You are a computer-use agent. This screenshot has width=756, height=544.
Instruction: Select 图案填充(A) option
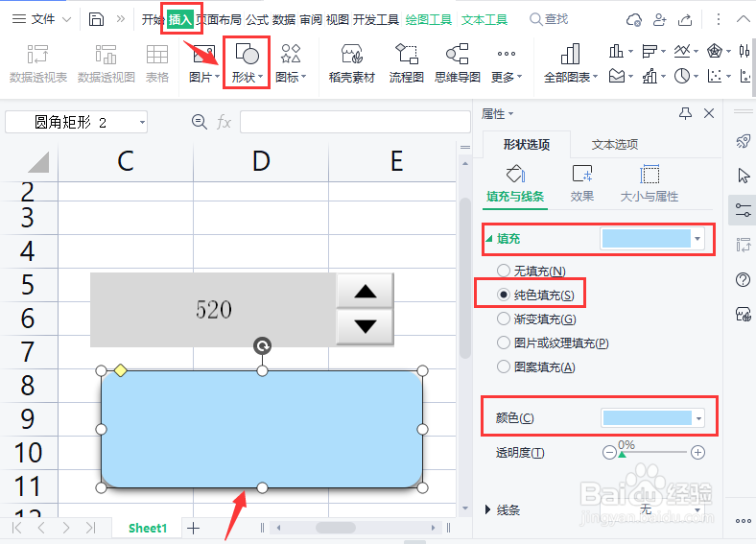pyautogui.click(x=536, y=367)
